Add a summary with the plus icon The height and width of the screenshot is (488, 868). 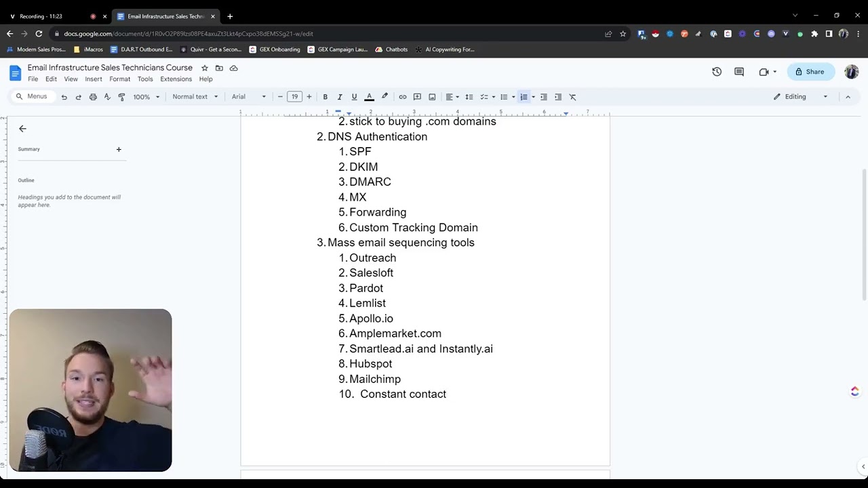pos(119,149)
